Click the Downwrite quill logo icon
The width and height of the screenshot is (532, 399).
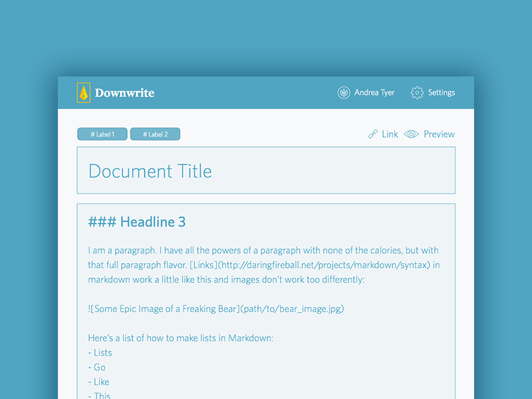[82, 93]
